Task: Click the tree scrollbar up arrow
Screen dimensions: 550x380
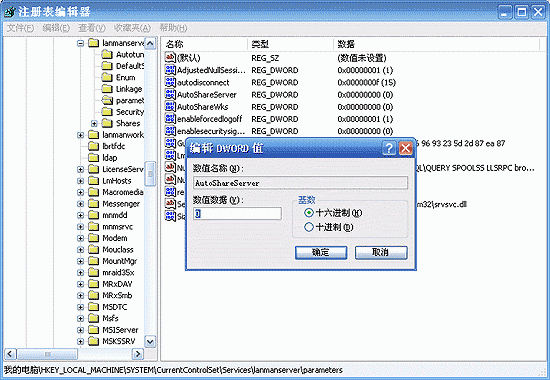Action: point(150,44)
